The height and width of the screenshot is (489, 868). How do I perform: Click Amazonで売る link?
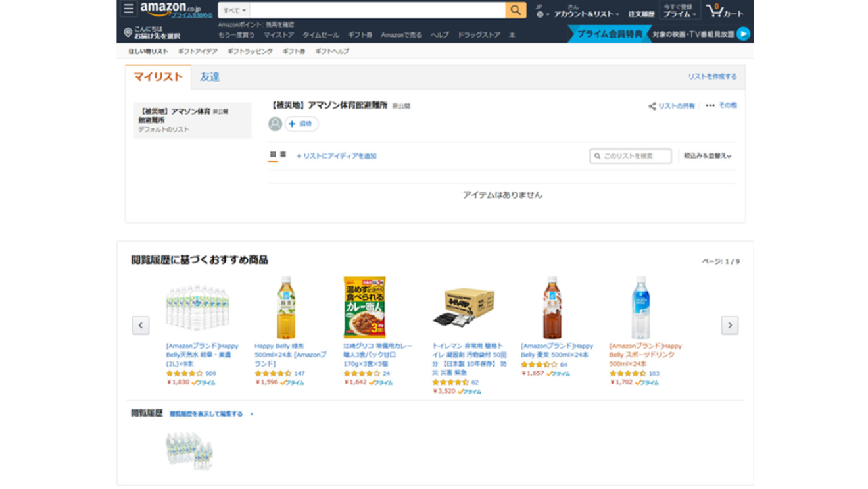(x=401, y=35)
